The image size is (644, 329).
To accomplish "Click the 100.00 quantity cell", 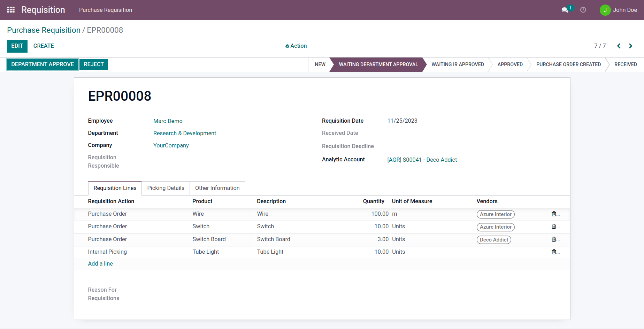I will pos(380,214).
